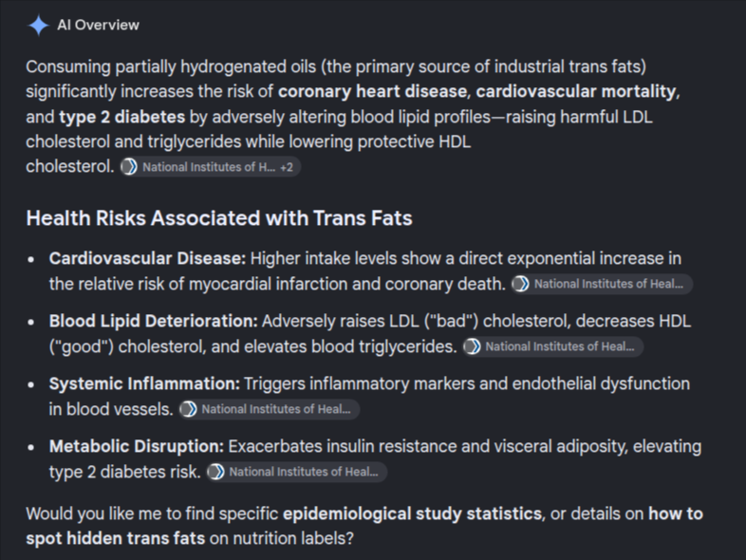Click the NIH source icon in the Cardiovascular Disease bullet
This screenshot has width=746, height=560.
[x=520, y=284]
